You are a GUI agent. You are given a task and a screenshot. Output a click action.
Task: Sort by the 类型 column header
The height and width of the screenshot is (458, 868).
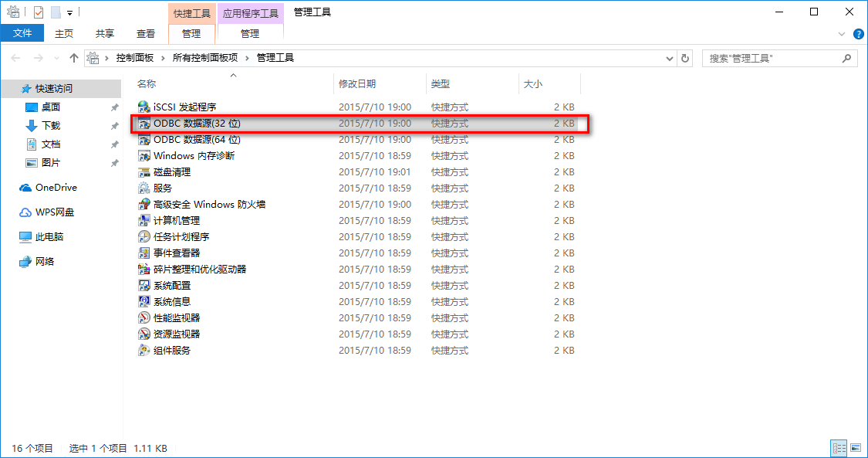tap(440, 84)
